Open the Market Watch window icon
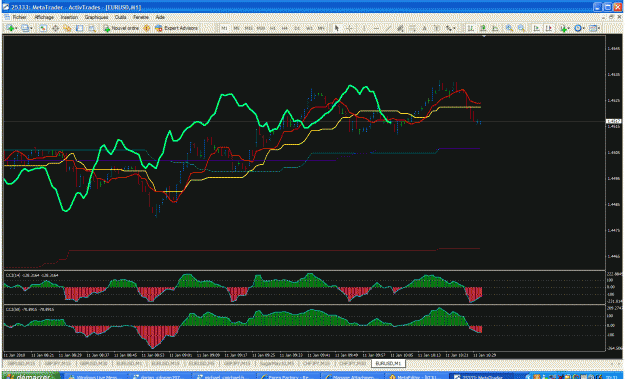 (43, 28)
